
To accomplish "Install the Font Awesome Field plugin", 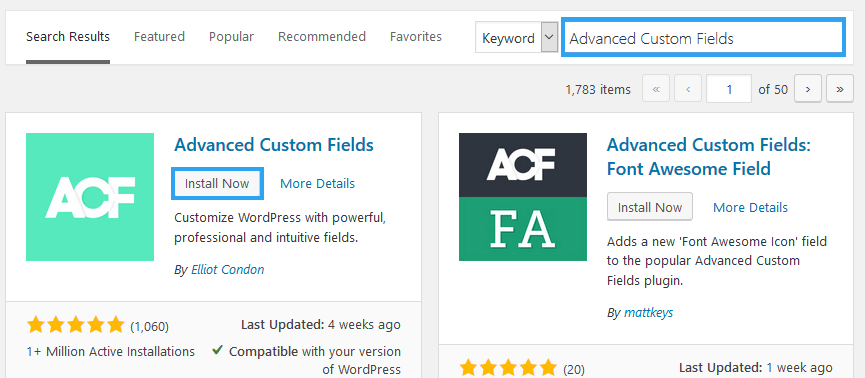I will click(x=650, y=207).
